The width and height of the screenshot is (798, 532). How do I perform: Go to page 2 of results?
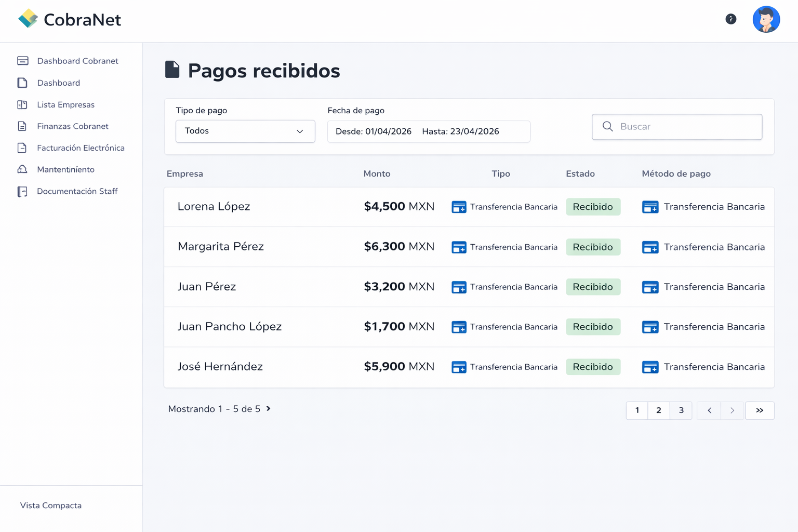(659, 410)
